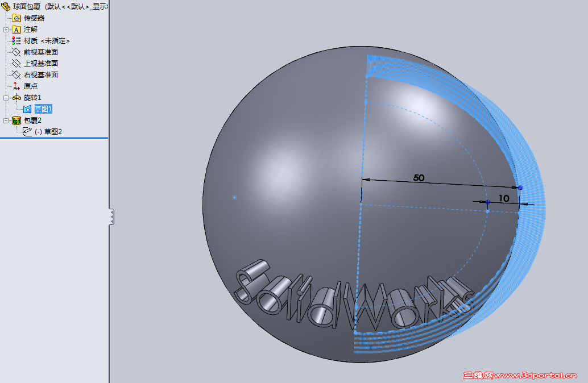Image resolution: width=588 pixels, height=383 pixels.
Task: Click the 原点 origin icon
Action: coord(16,86)
